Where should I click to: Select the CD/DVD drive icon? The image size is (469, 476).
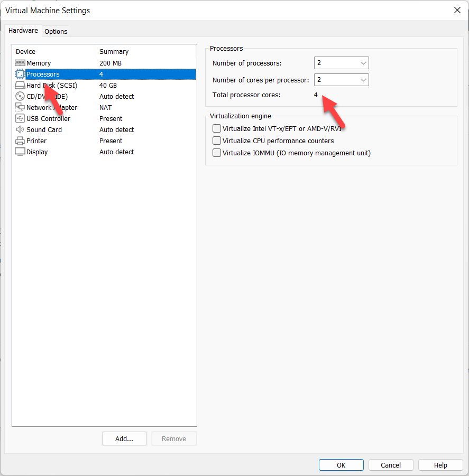pos(20,97)
